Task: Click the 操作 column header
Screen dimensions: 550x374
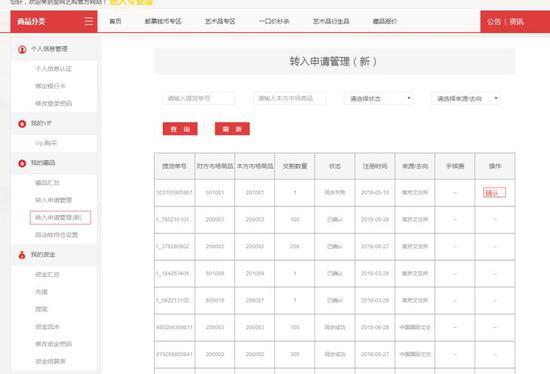Action: point(495,166)
